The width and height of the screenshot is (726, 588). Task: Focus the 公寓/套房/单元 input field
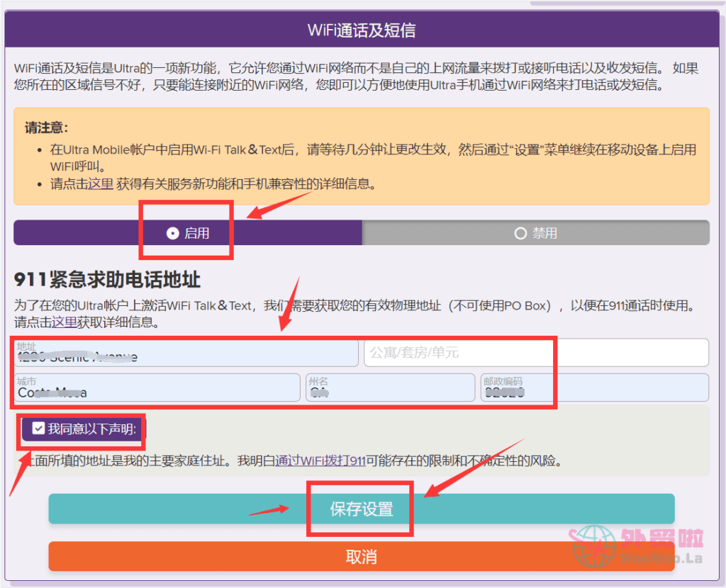(x=536, y=353)
